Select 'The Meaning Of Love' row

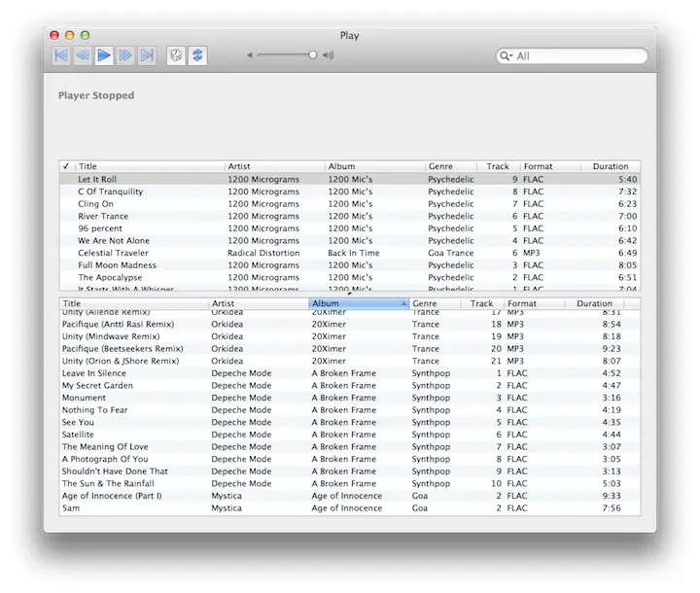[x=350, y=447]
